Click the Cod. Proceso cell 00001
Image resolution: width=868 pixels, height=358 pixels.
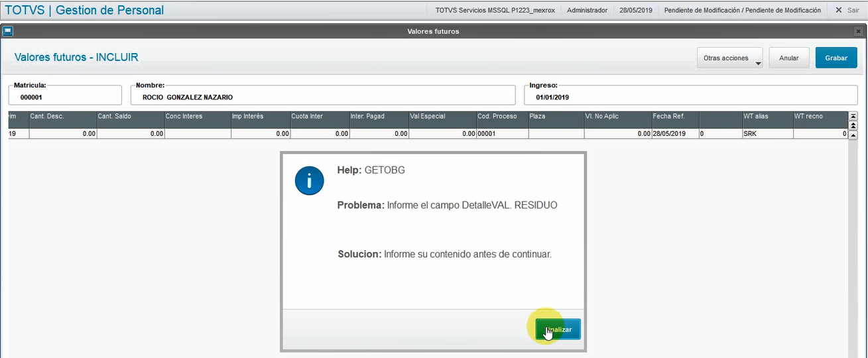[502, 133]
